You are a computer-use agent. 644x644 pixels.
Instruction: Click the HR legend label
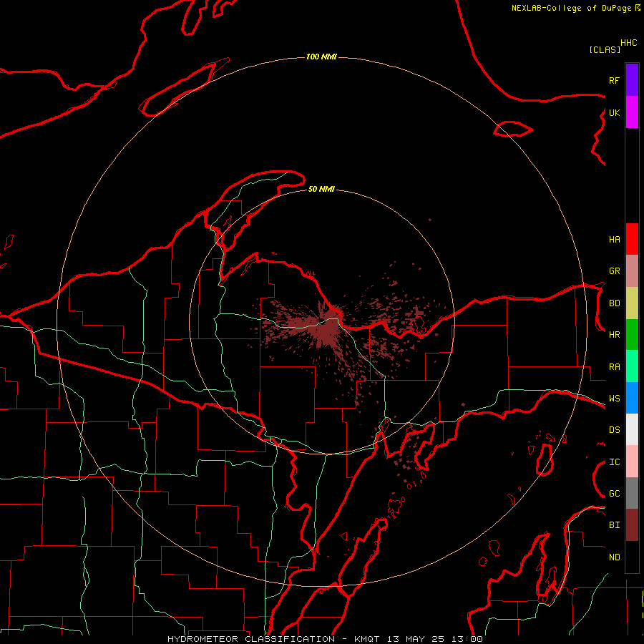tap(614, 335)
